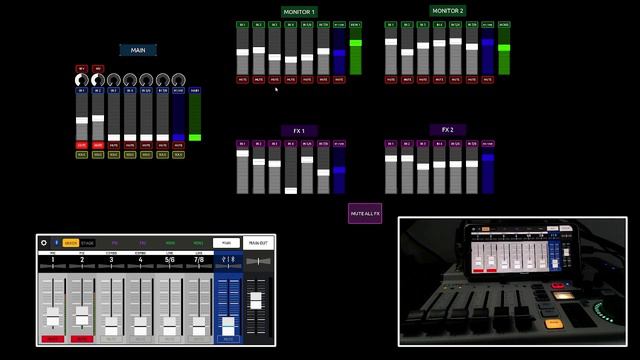
Task: Mute IN 1 in MONITOR 2 section
Action: pos(391,80)
